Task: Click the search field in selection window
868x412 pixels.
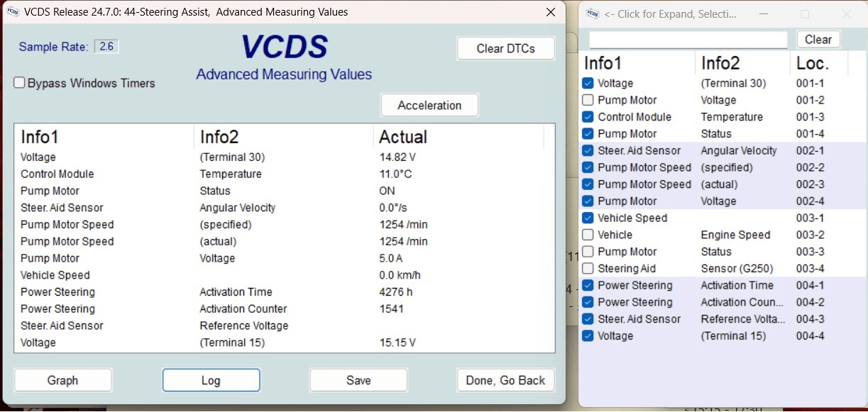Action: click(688, 40)
